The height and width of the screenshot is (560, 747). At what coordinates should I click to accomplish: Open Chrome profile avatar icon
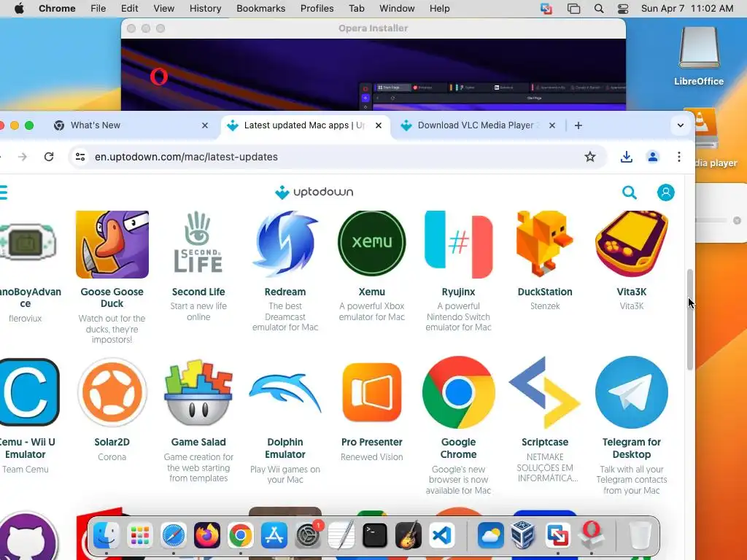pos(653,157)
